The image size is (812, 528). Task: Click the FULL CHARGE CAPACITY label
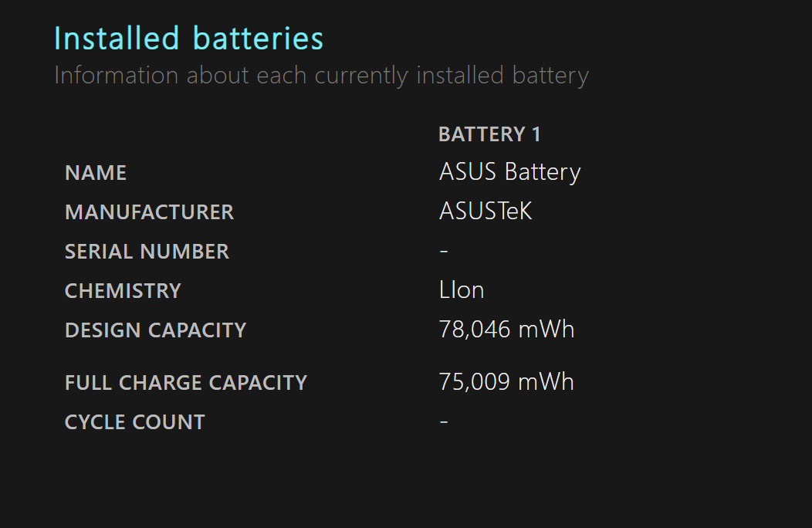point(186,383)
